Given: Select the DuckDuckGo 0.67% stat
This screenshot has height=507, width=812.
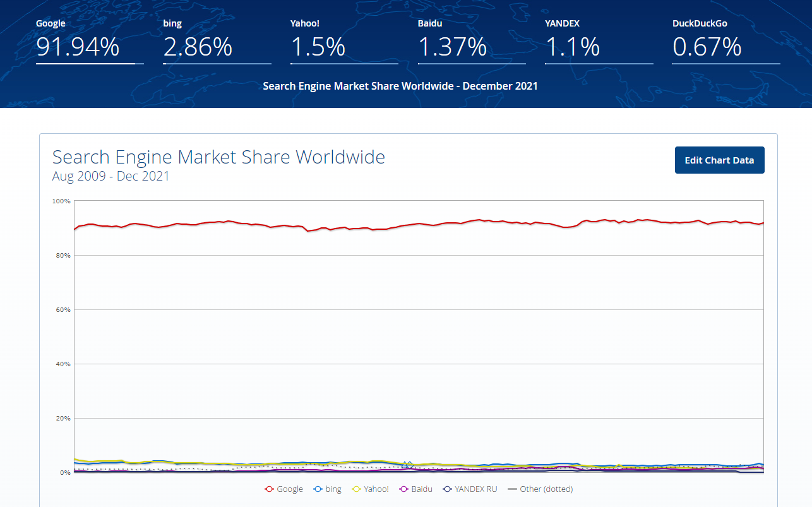Looking at the screenshot, I should (x=726, y=40).
